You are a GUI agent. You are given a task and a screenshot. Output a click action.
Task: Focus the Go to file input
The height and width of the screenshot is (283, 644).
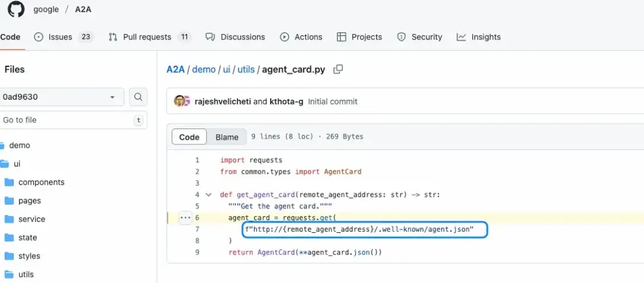66,120
